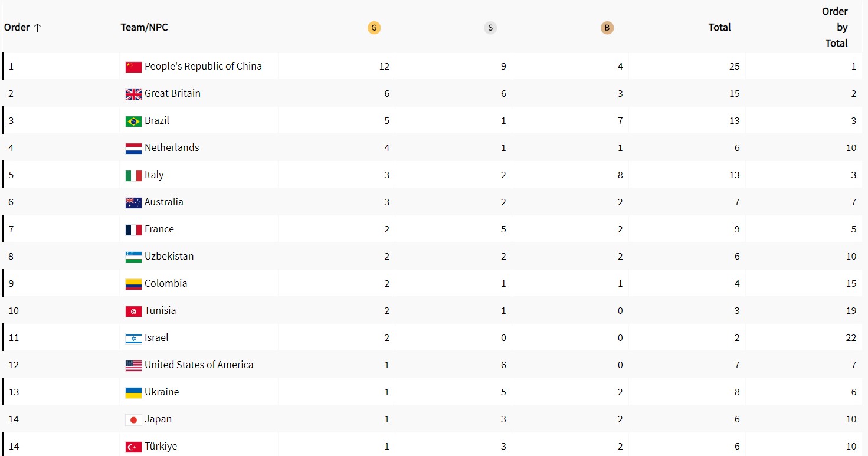Click the Brazil flag icon

(x=133, y=121)
